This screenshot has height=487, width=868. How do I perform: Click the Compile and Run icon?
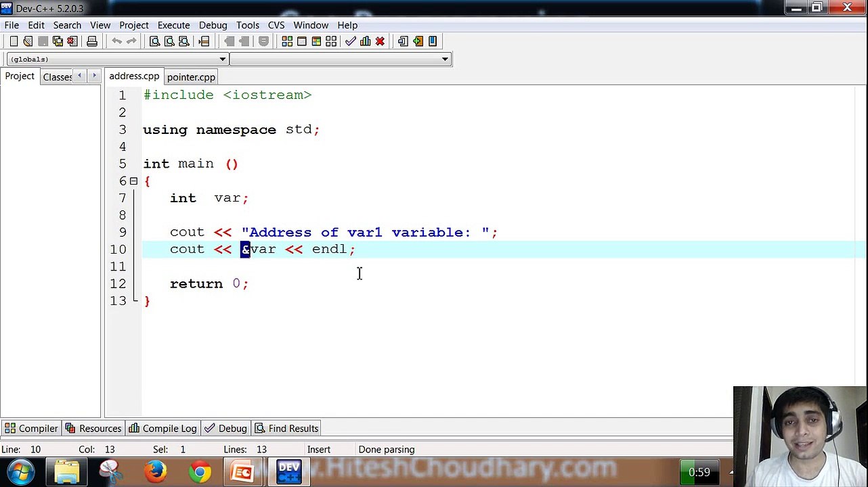click(x=316, y=41)
